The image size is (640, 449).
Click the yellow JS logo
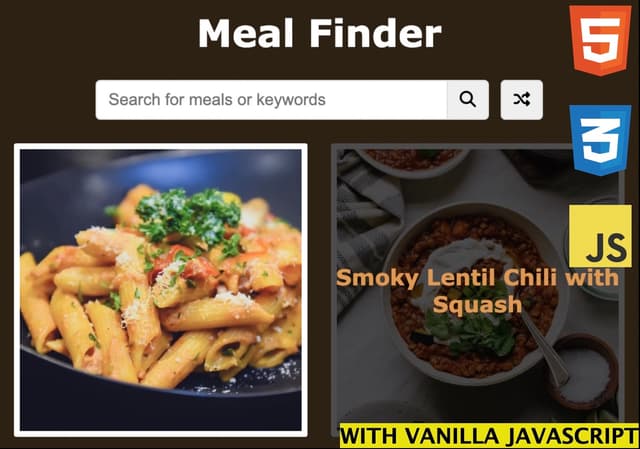click(x=600, y=236)
